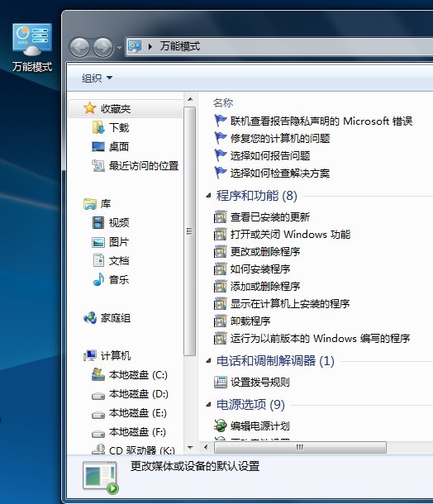Collapse the 程序和功能 (8) group

pos(208,195)
